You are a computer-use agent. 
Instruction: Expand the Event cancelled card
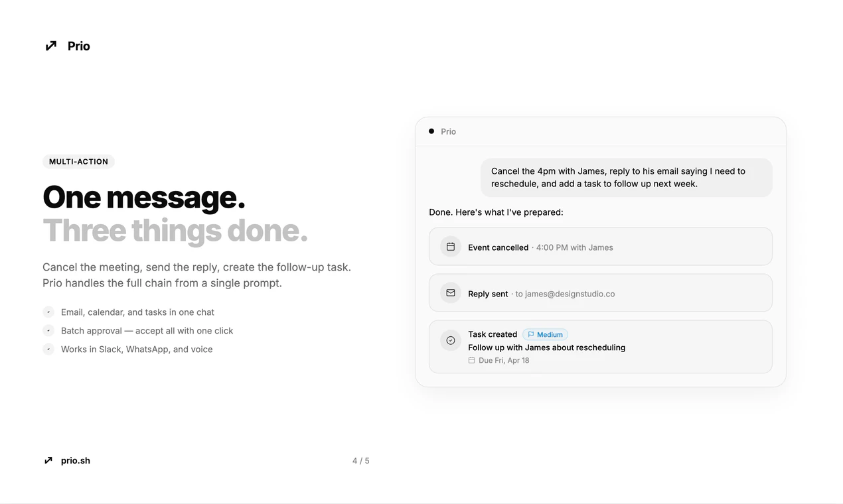point(600,246)
